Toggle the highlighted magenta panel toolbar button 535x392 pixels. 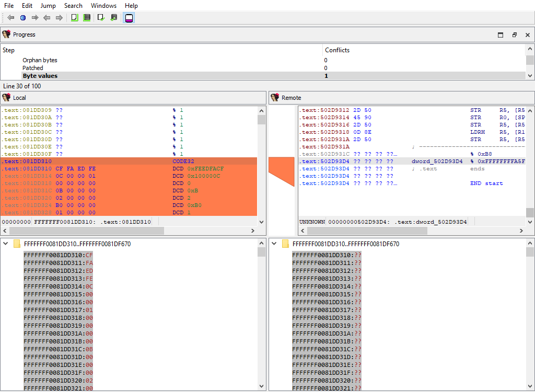tap(129, 18)
